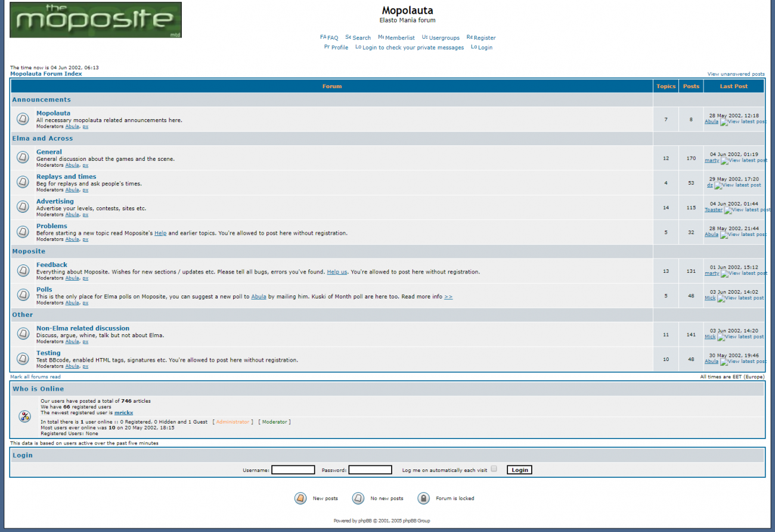Click the Polls forum folder icon

[x=23, y=295]
